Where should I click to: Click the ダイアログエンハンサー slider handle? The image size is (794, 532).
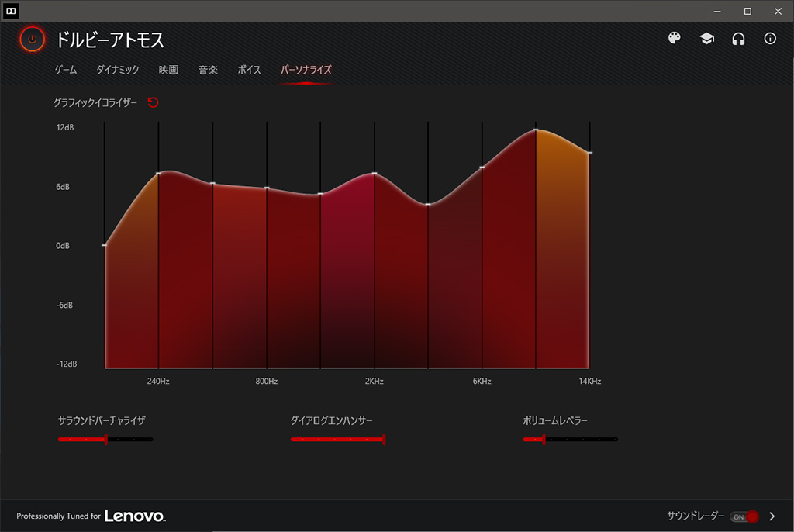[x=384, y=439]
